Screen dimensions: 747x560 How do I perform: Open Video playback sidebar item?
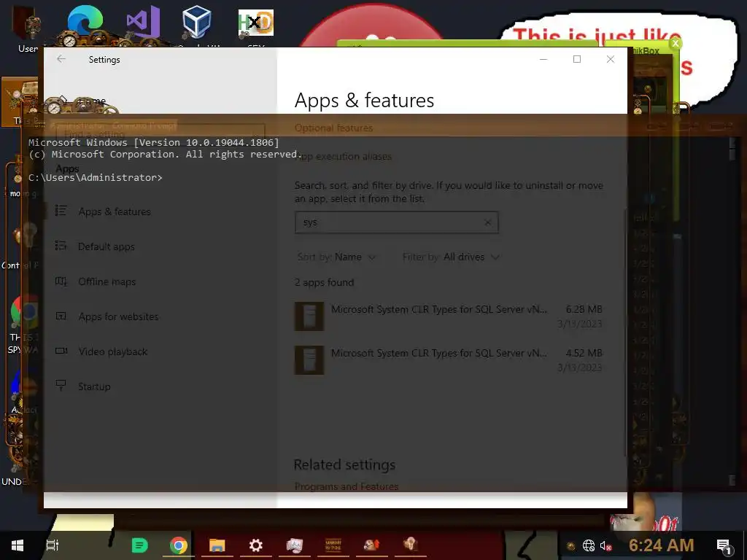(x=112, y=351)
